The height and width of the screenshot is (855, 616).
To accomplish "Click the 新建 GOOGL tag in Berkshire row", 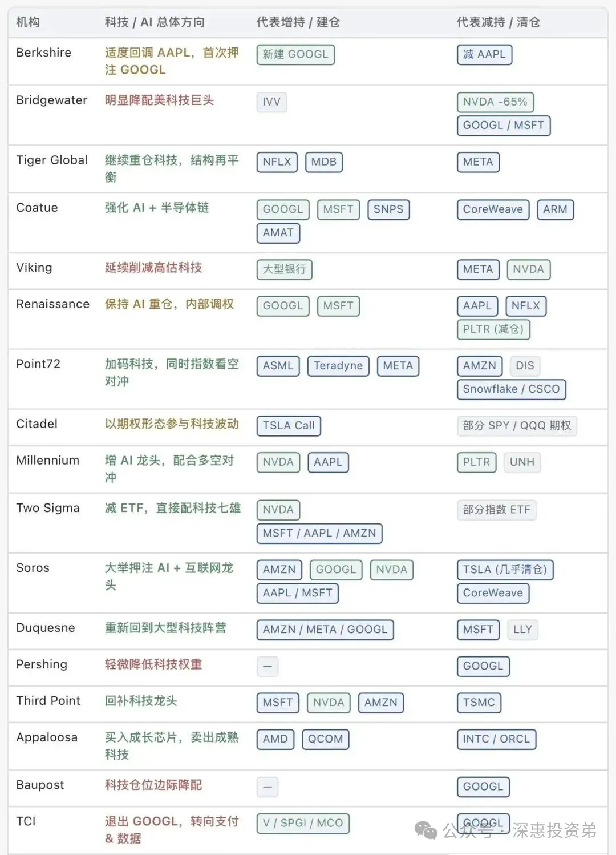I will 295,55.
